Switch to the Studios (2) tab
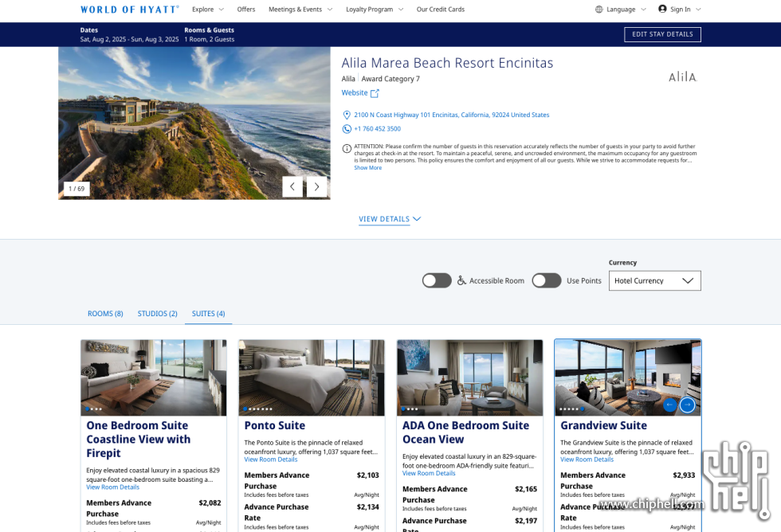Image resolution: width=781 pixels, height=532 pixels. click(x=158, y=314)
